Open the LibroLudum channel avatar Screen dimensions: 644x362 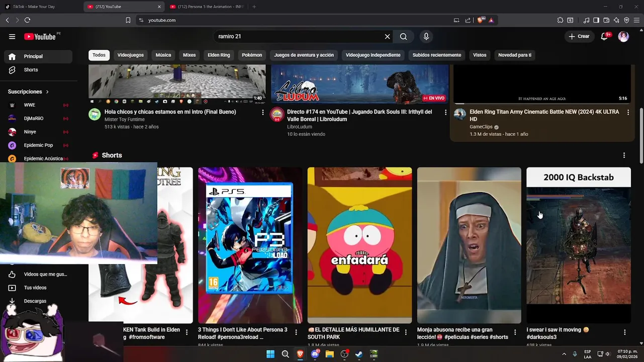[x=277, y=114]
